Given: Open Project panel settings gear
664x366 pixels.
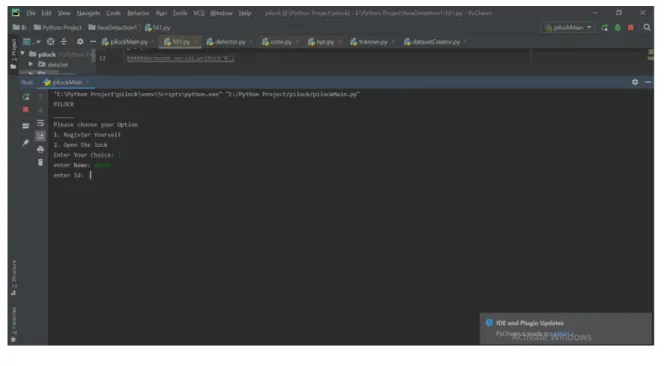Looking at the screenshot, I should pyautogui.click(x=80, y=42).
